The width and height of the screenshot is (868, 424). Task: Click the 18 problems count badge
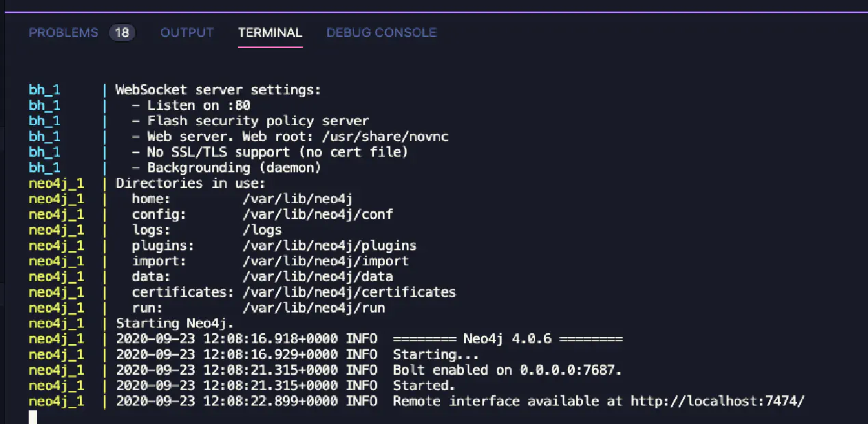pyautogui.click(x=122, y=32)
